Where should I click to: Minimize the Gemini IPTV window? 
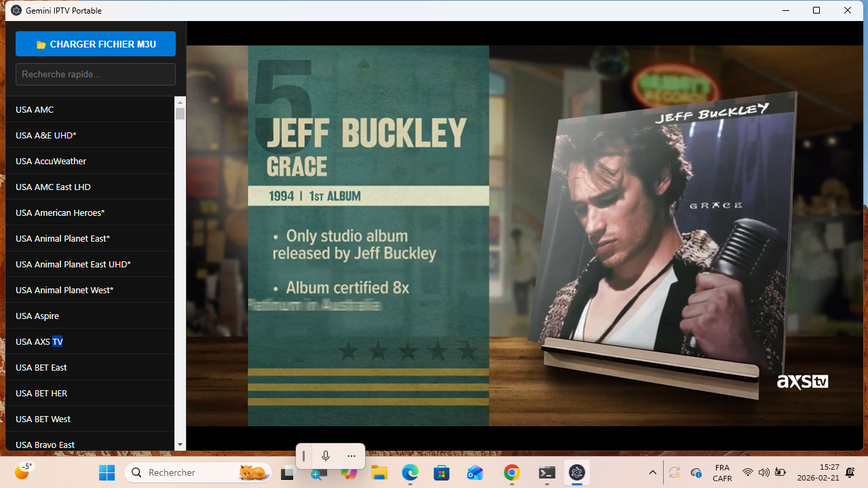(786, 10)
